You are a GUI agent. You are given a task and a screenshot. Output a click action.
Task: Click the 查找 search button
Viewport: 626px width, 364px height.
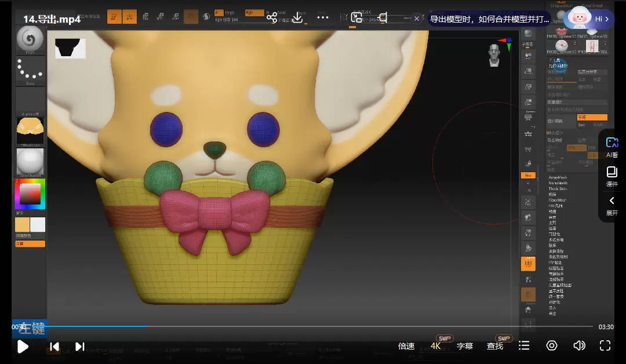click(495, 346)
